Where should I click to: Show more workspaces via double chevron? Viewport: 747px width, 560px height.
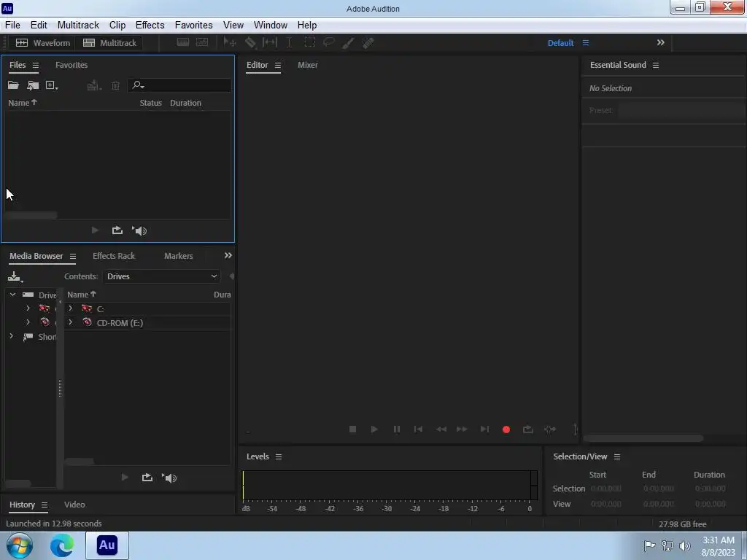660,42
